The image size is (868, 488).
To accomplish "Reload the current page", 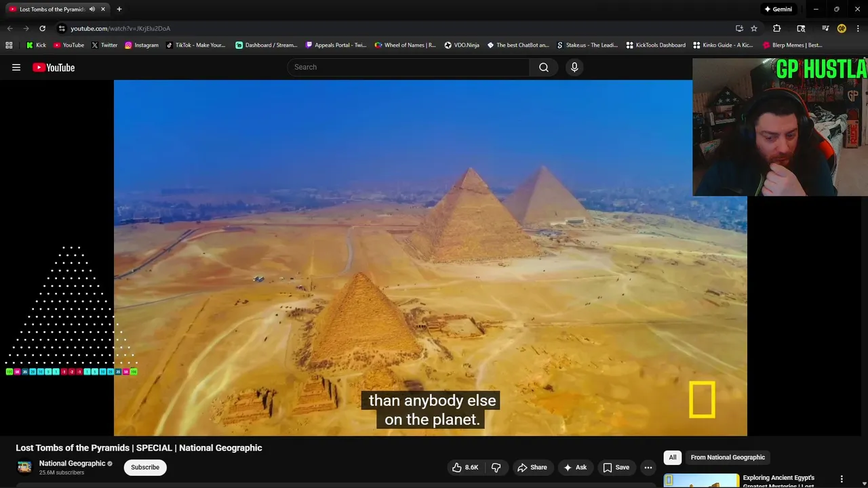I will (x=42, y=28).
